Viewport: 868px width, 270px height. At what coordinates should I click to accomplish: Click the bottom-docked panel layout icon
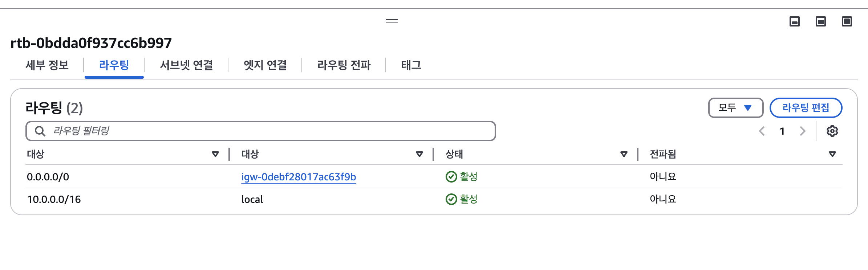(x=795, y=22)
